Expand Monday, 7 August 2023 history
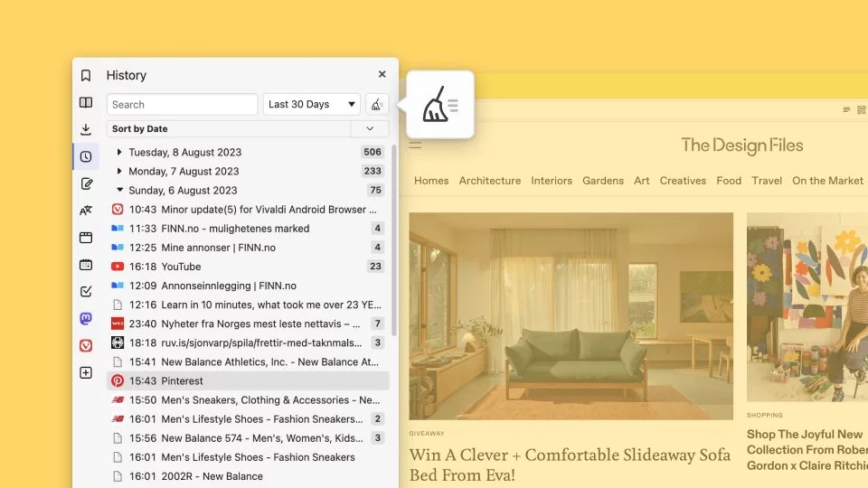 click(119, 171)
